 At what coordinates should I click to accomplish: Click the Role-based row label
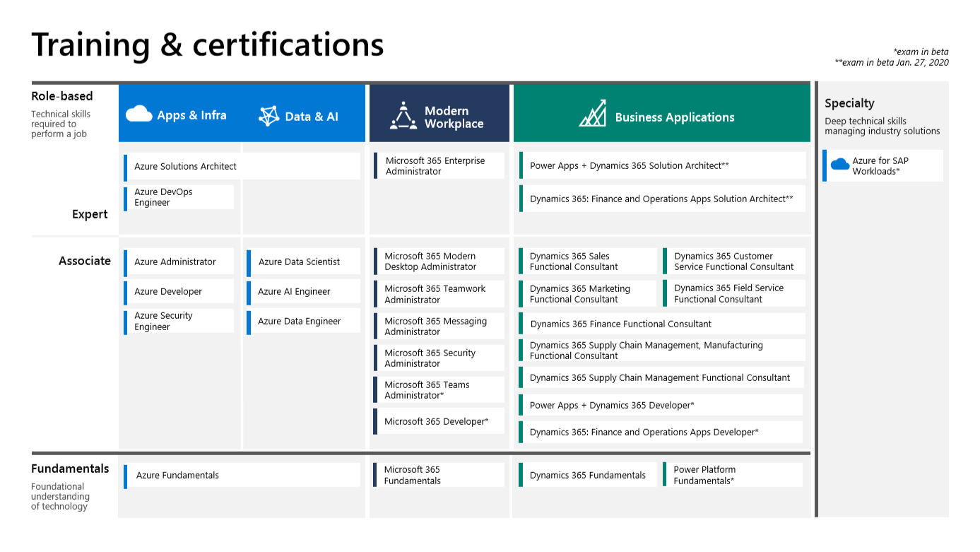point(62,96)
